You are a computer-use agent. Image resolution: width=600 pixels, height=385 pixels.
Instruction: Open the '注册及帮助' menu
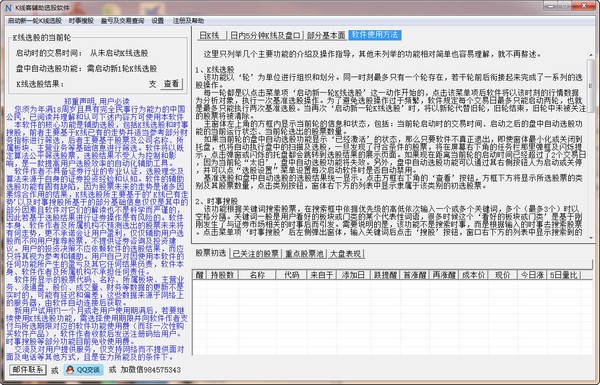(x=188, y=21)
